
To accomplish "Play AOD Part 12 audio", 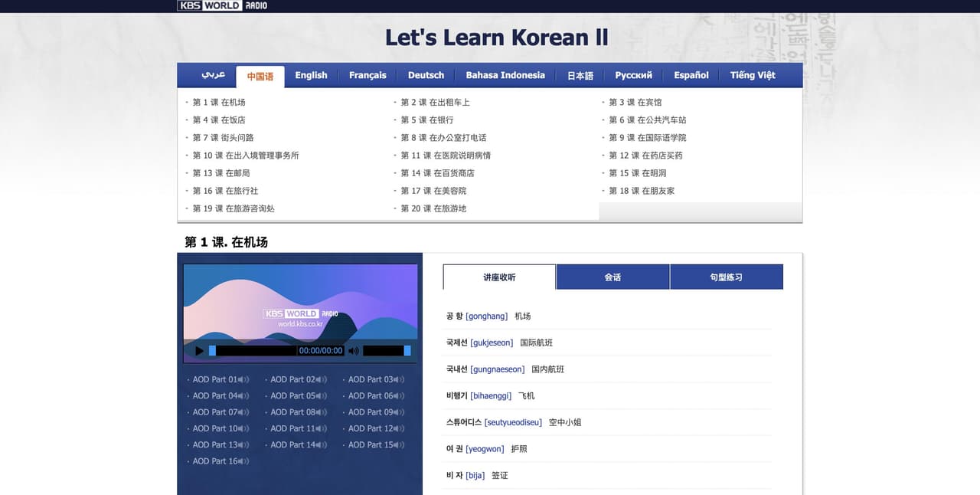I will point(375,428).
